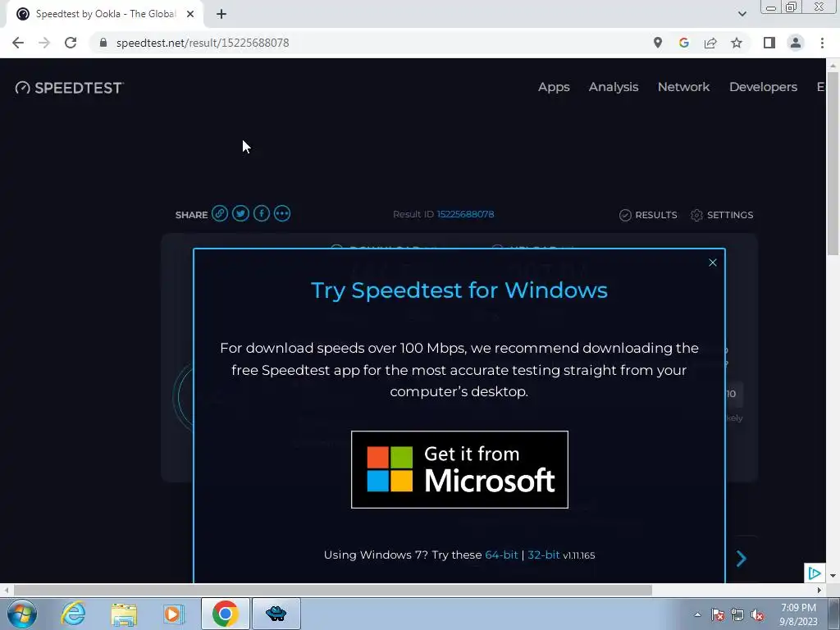Reload the page
The width and height of the screenshot is (840, 630).
[x=71, y=43]
